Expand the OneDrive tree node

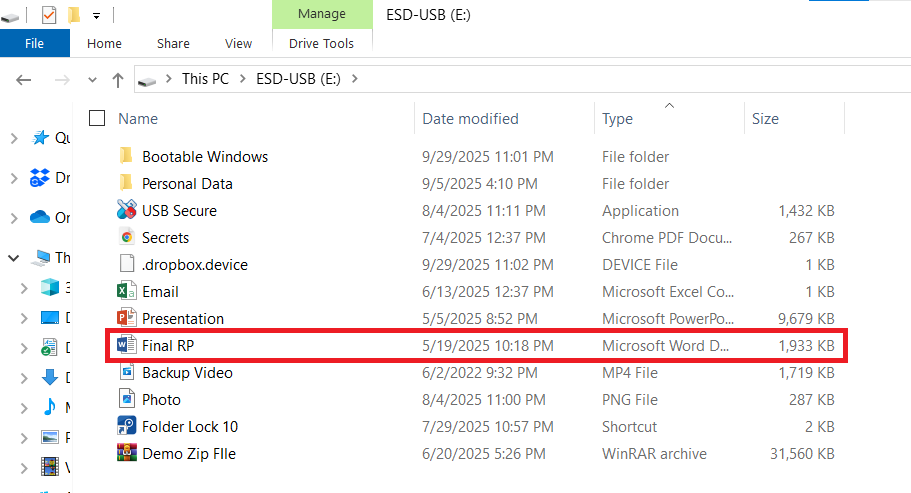[14, 218]
